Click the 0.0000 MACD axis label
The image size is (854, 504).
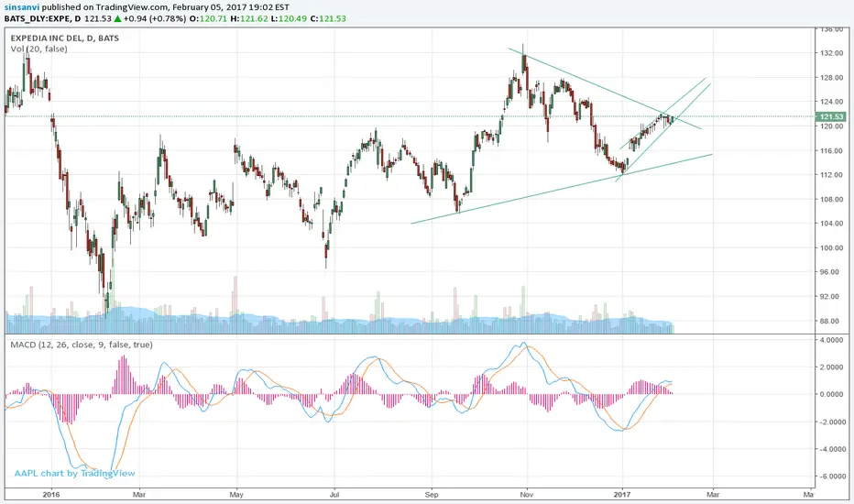834,394
